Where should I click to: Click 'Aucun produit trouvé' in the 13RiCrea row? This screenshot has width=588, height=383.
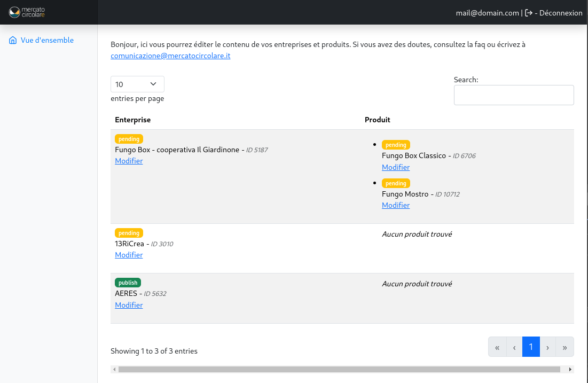(x=417, y=234)
